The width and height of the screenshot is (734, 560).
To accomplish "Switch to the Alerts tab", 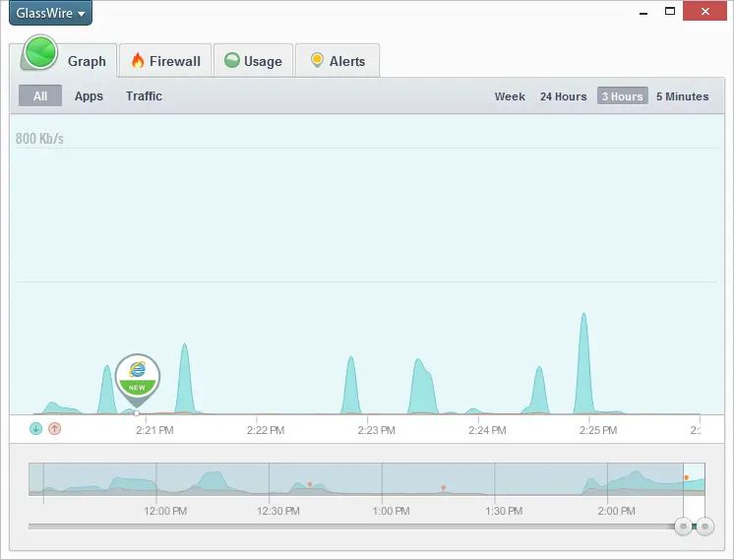I will (x=337, y=61).
